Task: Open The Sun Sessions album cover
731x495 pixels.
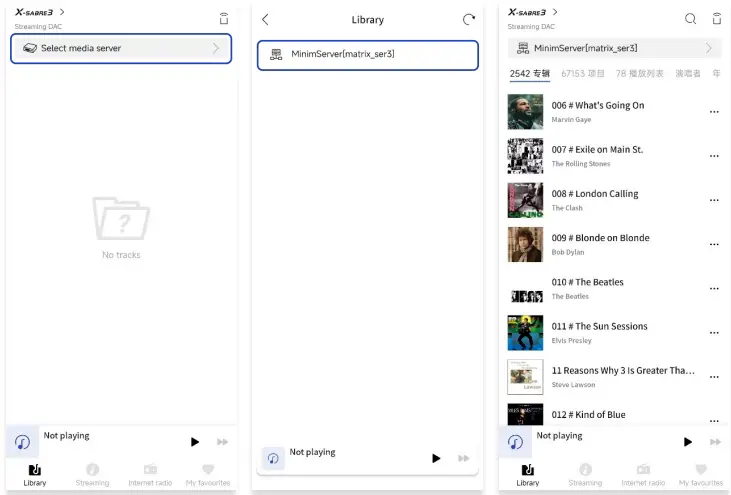Action: click(525, 333)
